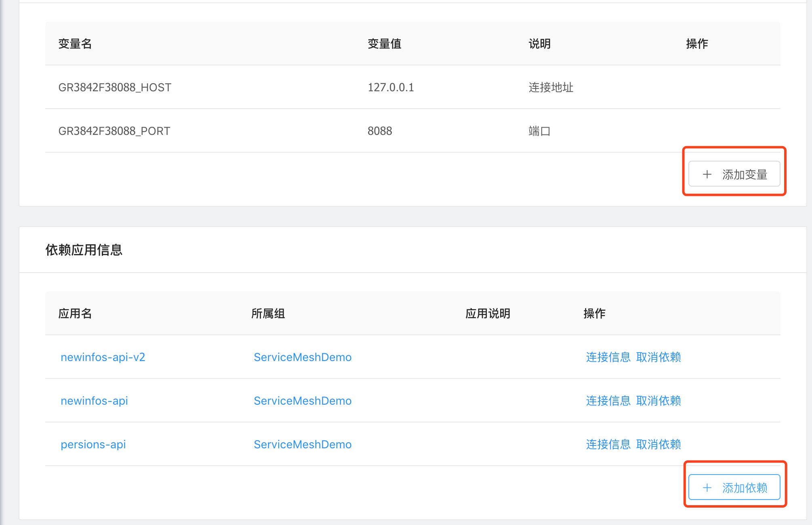This screenshot has height=525, width=812.
Task: Click the 变量名 column header
Action: 75,44
